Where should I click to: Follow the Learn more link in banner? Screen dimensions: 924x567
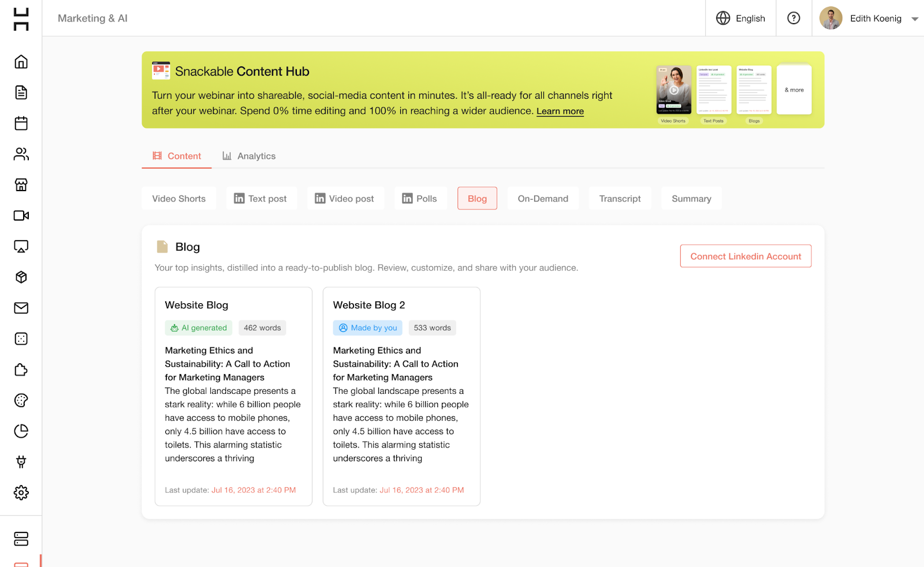tap(560, 111)
